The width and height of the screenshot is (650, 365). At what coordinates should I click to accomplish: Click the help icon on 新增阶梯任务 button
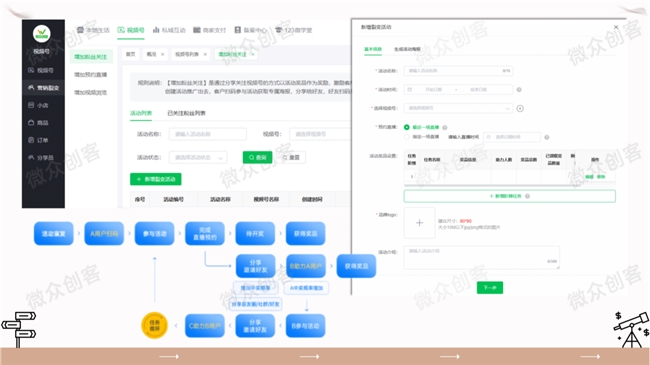tap(527, 196)
